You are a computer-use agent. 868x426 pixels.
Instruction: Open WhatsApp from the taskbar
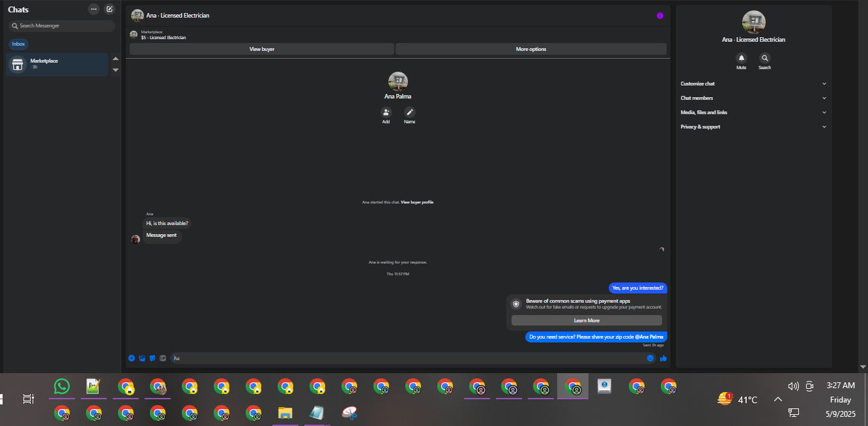(62, 386)
